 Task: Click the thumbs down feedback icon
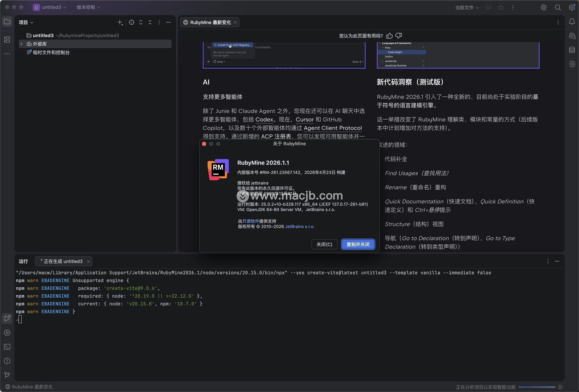pyautogui.click(x=399, y=36)
